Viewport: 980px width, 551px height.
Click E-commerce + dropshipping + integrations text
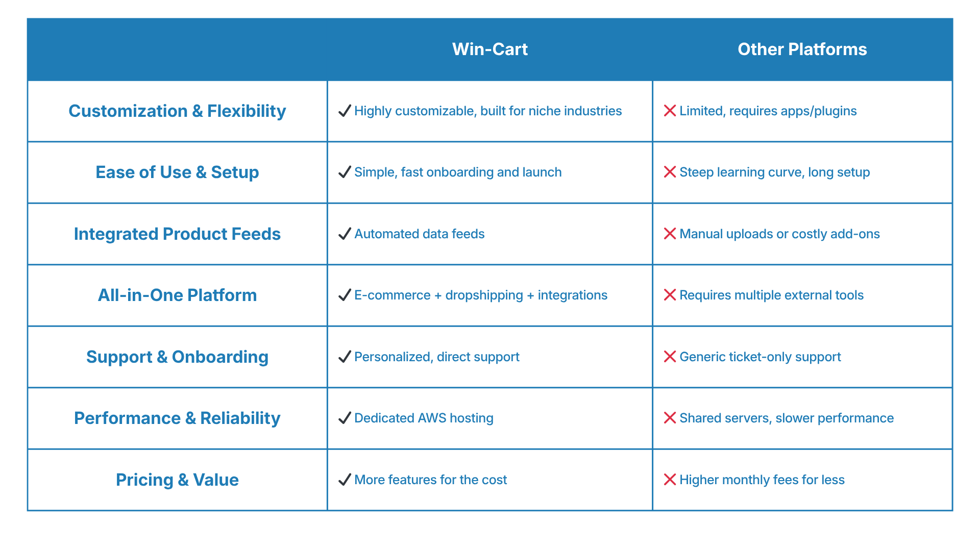click(x=480, y=295)
